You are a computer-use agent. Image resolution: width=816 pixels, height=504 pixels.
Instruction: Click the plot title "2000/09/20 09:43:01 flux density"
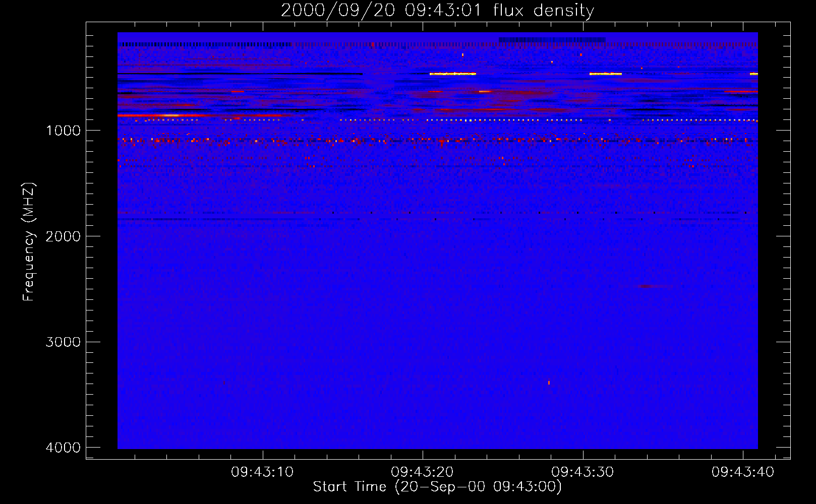coord(437,11)
